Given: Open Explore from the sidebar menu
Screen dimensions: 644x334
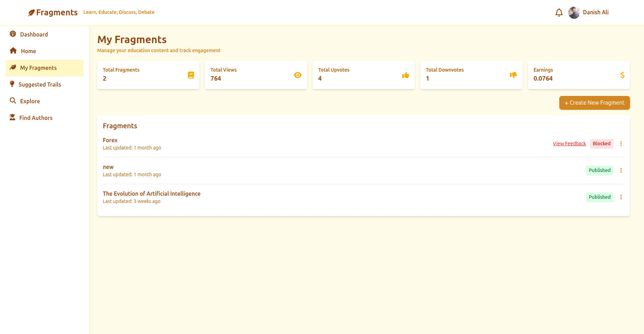Looking at the screenshot, I should click(29, 101).
